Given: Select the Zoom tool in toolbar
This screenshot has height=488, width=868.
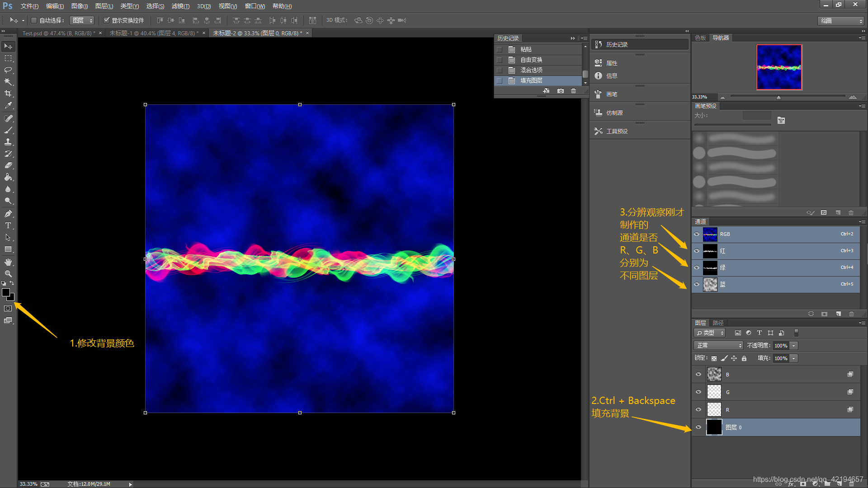Looking at the screenshot, I should coord(8,274).
